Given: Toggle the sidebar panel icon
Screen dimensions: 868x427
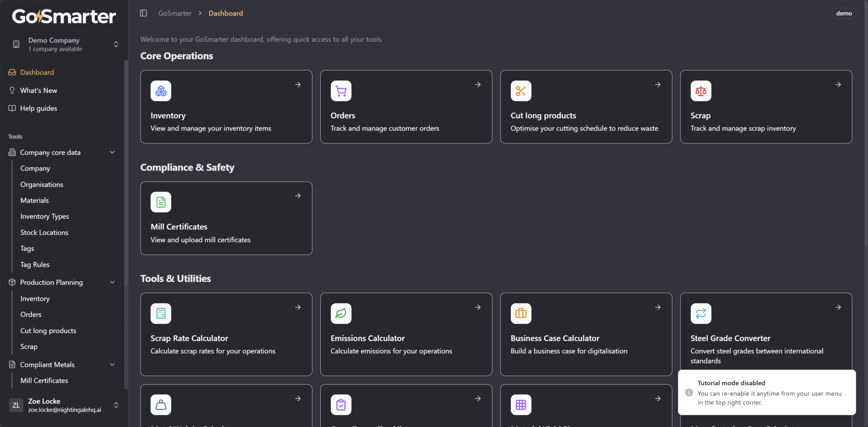Looking at the screenshot, I should [x=143, y=13].
